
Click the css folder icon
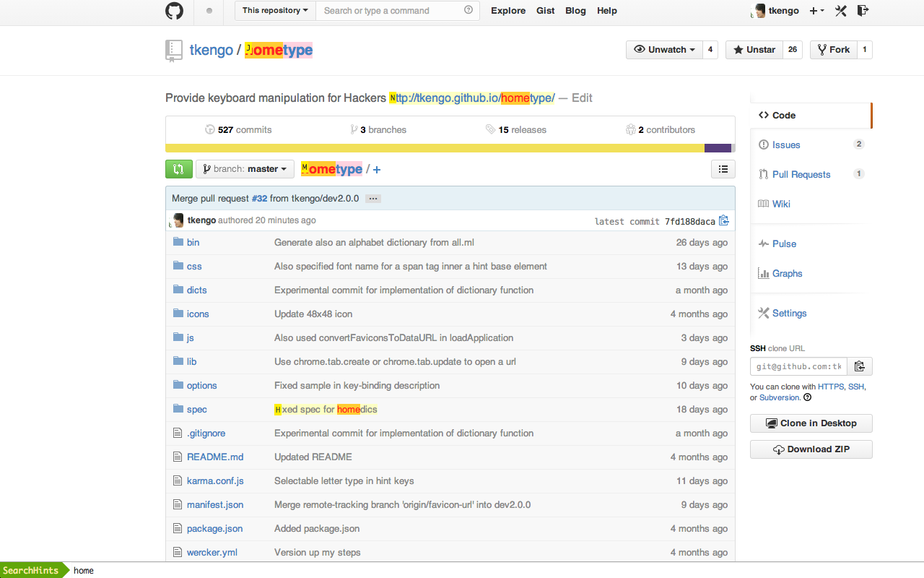point(178,266)
